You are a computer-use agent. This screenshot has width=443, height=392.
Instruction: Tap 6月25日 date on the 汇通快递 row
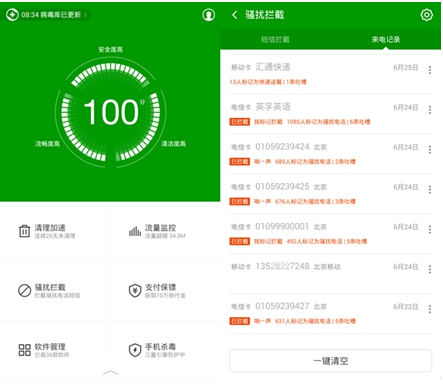click(x=406, y=67)
